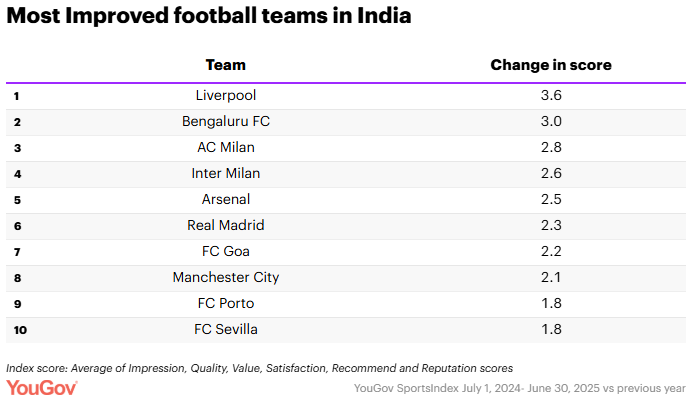Screen dimensions: 692x404
Task: Click the Change in score header
Action: pos(551,65)
